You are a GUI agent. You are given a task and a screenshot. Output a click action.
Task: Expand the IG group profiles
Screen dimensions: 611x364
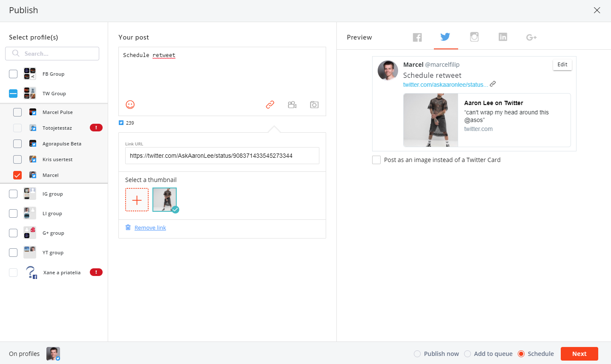point(52,194)
